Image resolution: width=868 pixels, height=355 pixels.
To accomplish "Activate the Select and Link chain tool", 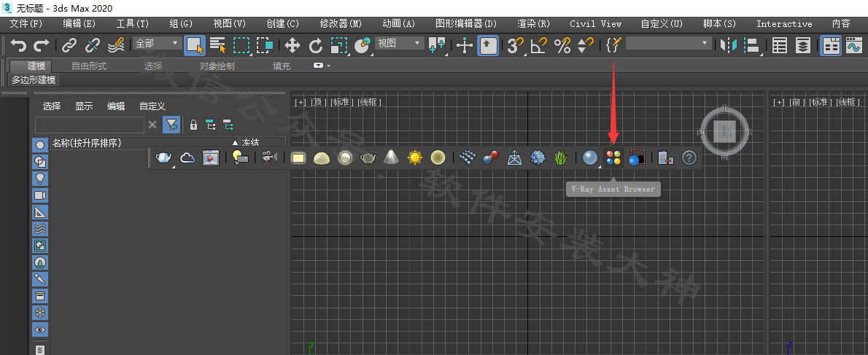I will (x=69, y=45).
